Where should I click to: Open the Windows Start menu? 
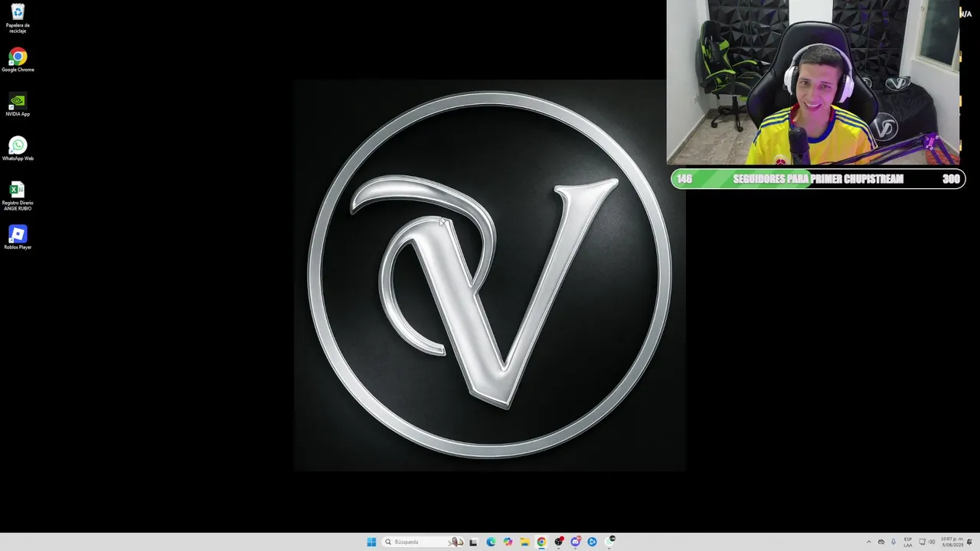coord(371,542)
